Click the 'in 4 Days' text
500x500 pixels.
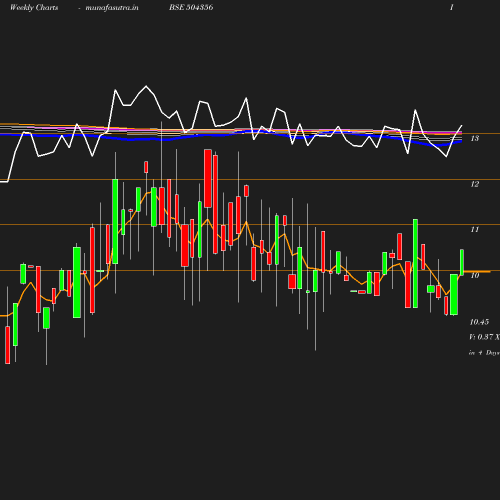pos(484,353)
